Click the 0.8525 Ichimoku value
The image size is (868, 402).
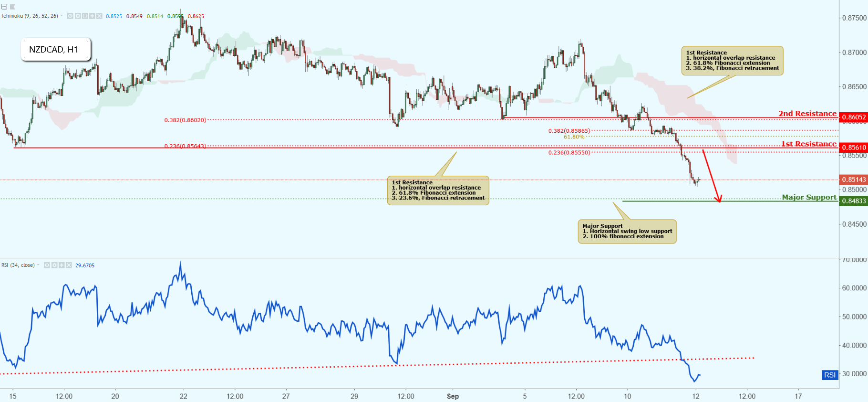(114, 16)
